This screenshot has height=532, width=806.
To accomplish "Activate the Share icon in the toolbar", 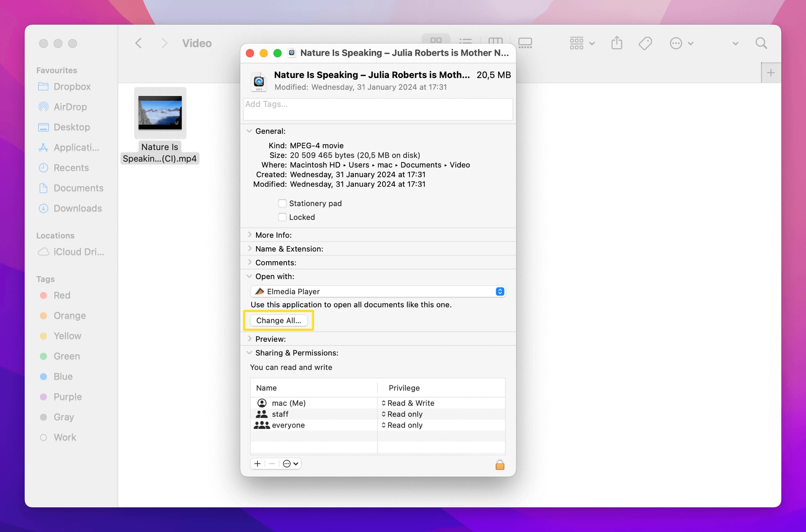I will [x=617, y=43].
